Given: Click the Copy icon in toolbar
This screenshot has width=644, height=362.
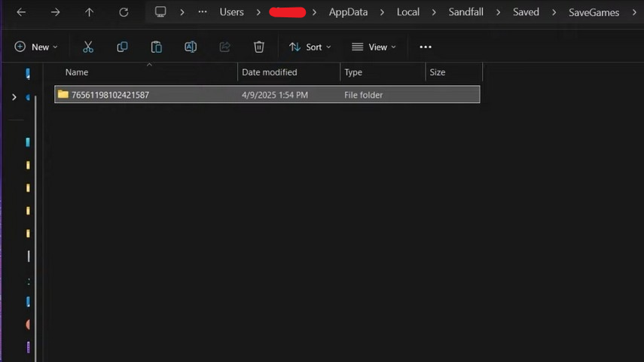Looking at the screenshot, I should point(122,47).
